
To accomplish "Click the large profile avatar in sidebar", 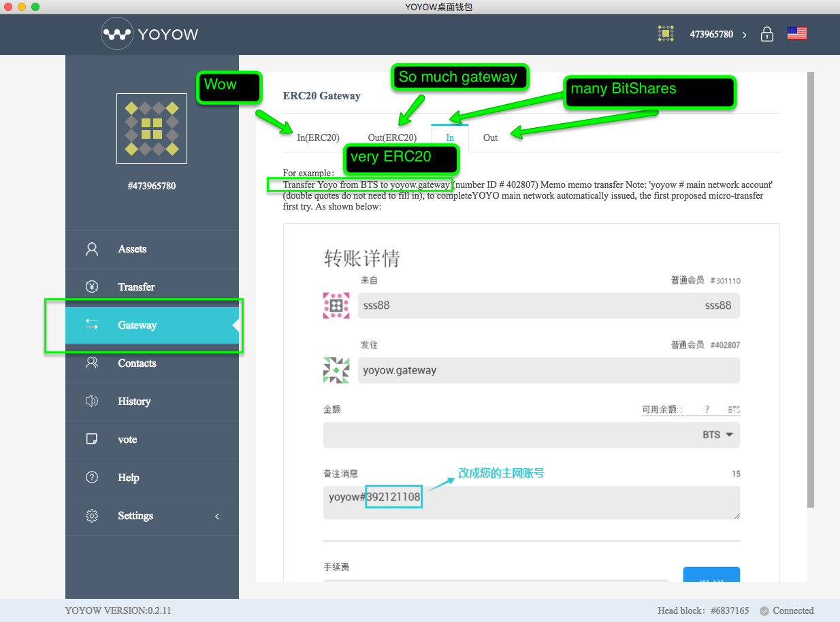I will click(x=152, y=129).
